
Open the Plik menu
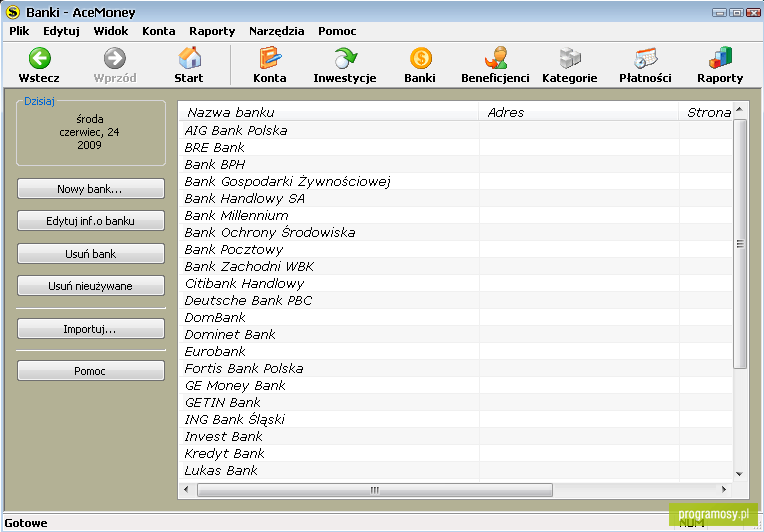pos(19,31)
